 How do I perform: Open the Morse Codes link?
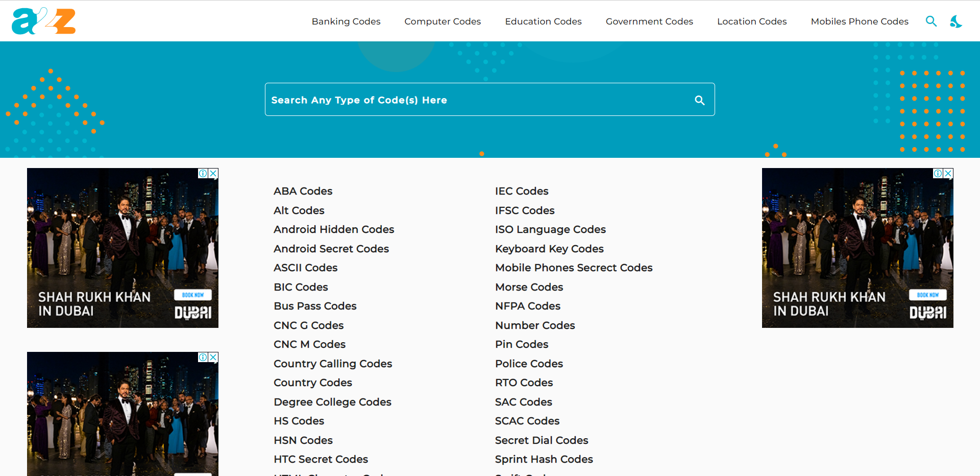(x=529, y=287)
